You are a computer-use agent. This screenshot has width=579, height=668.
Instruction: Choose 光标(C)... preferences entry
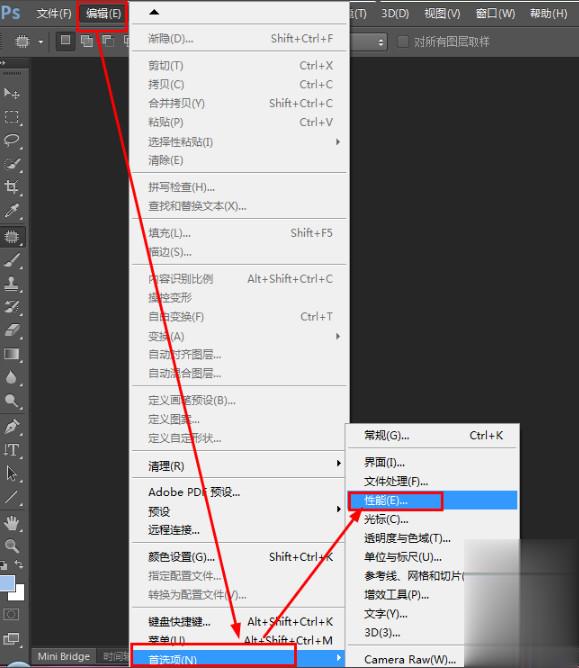(x=433, y=519)
